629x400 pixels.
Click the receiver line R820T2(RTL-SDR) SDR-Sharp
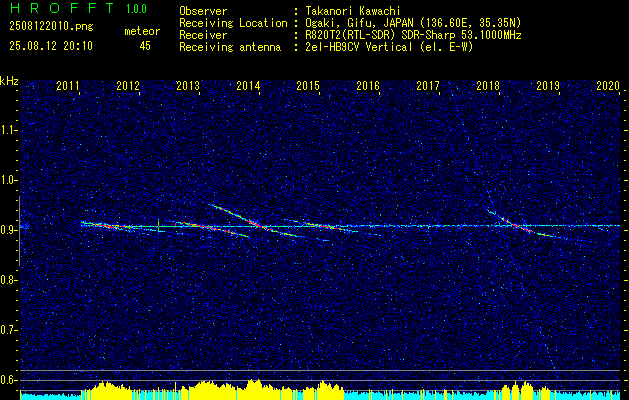pos(382,35)
